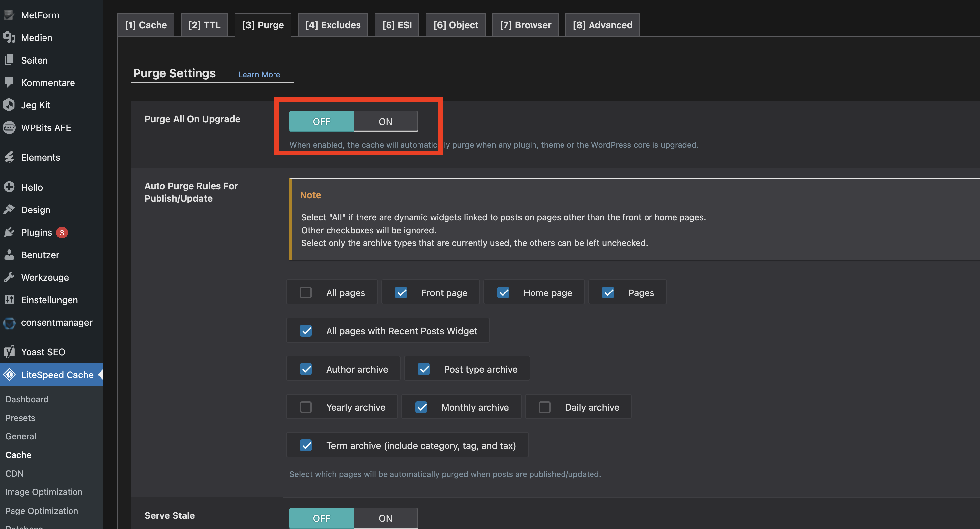The height and width of the screenshot is (529, 980).
Task: Click the Kommentare speech bubble icon
Action: pyautogui.click(x=9, y=82)
